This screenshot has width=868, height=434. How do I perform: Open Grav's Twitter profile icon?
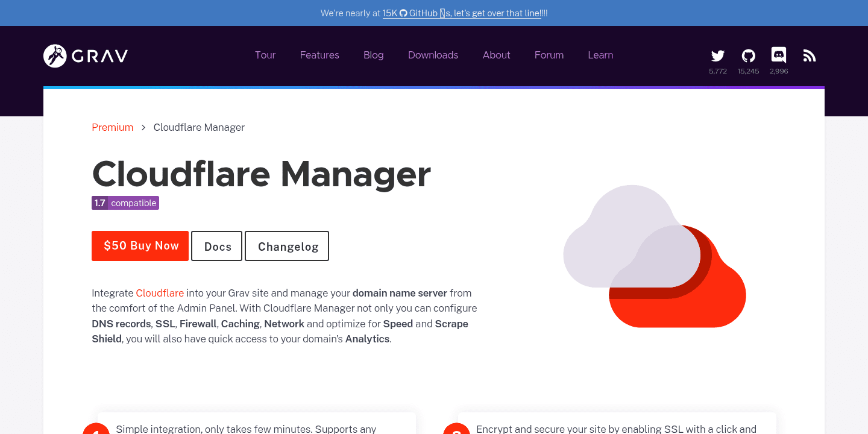click(717, 55)
